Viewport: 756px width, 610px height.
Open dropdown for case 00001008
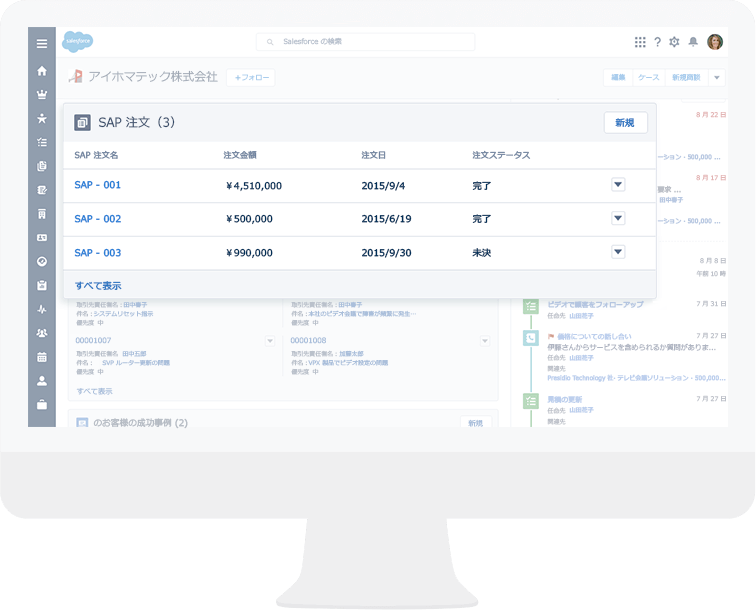click(485, 341)
